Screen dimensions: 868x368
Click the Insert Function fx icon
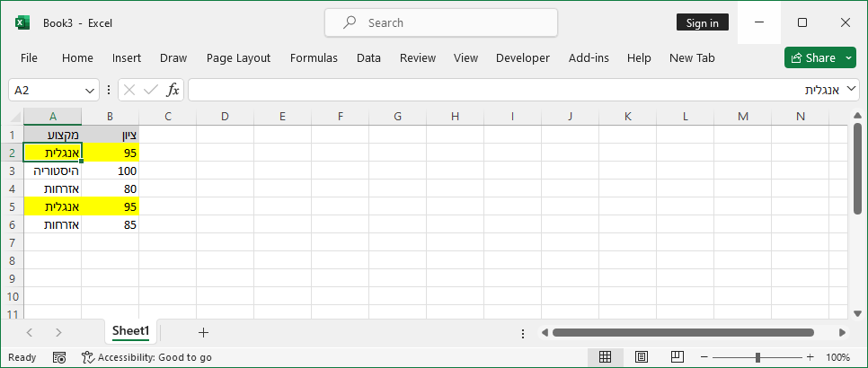point(173,90)
